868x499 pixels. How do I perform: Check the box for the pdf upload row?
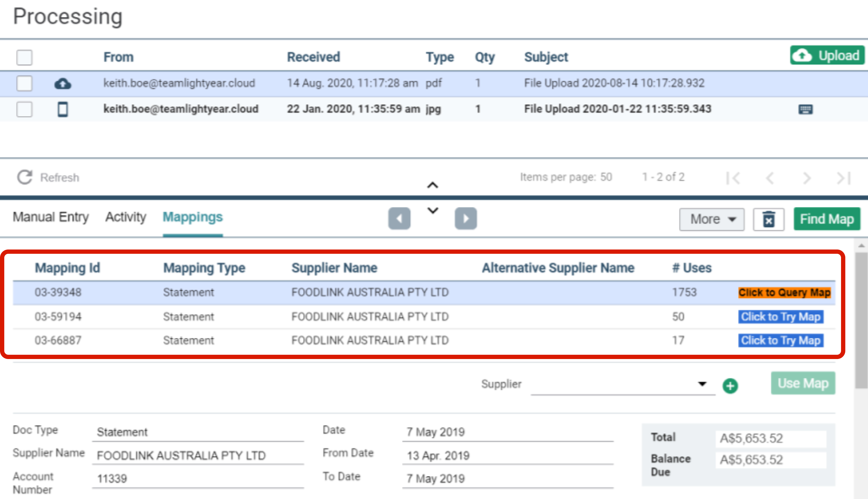[24, 83]
